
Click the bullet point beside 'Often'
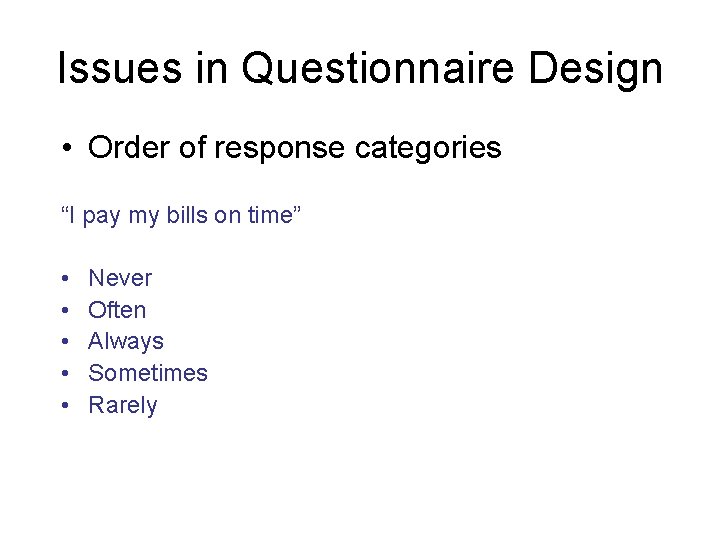coord(64,310)
